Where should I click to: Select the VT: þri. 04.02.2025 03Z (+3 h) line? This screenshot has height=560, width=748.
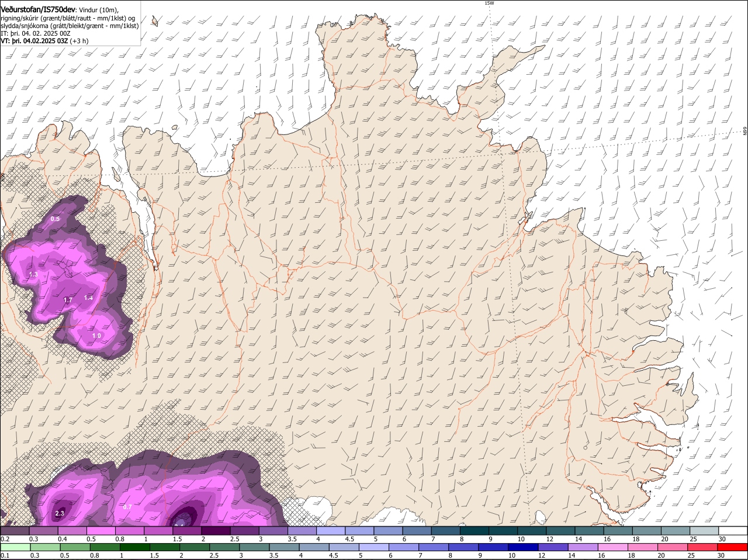[44, 41]
